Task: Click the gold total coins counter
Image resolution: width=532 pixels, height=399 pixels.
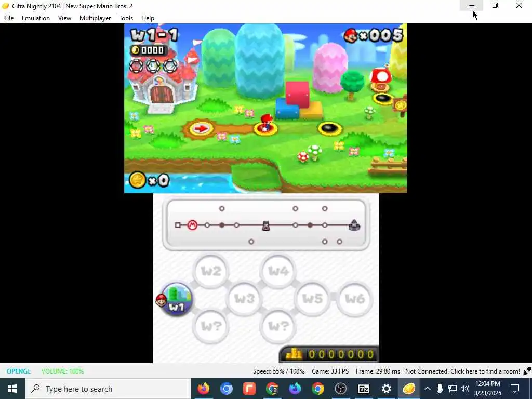Action: point(329,354)
